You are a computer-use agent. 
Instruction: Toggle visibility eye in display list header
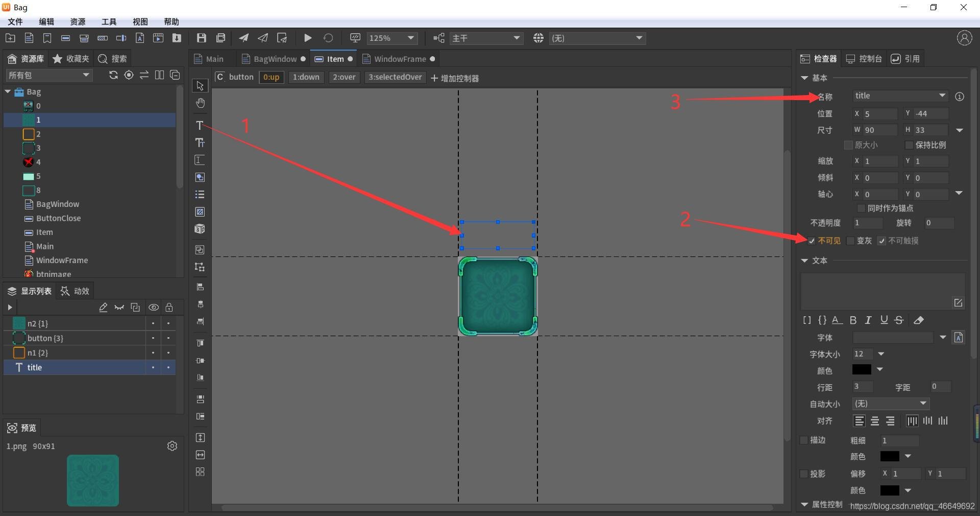click(x=154, y=308)
